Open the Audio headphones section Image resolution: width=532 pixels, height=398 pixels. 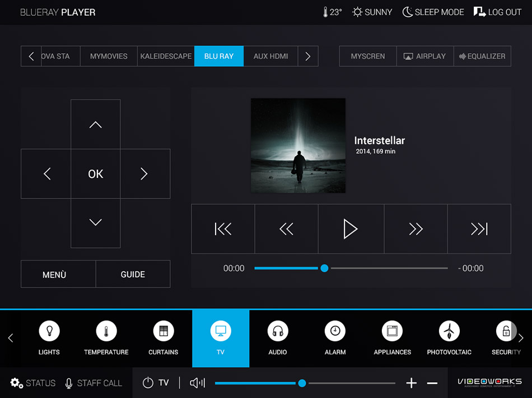[278, 338]
